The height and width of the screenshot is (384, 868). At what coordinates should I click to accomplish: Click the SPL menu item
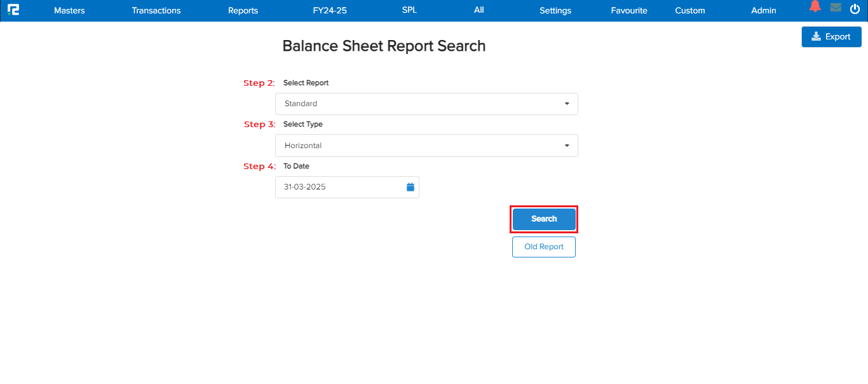(x=409, y=10)
